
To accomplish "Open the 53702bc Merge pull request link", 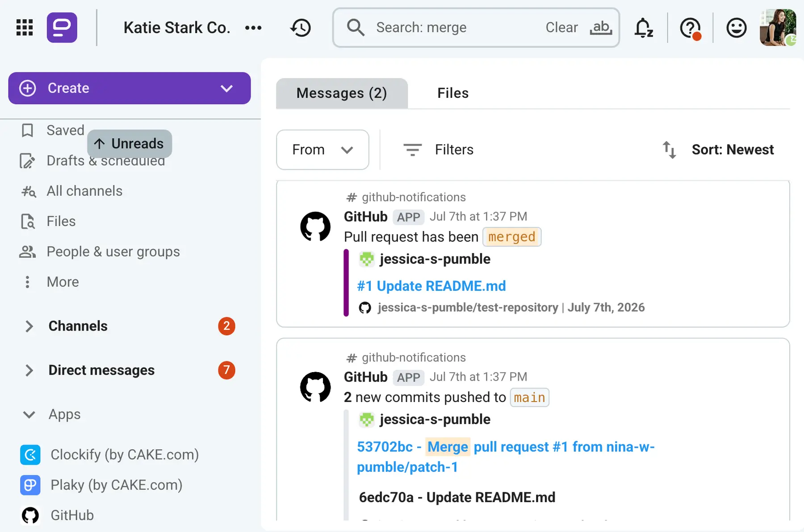I will (506, 457).
